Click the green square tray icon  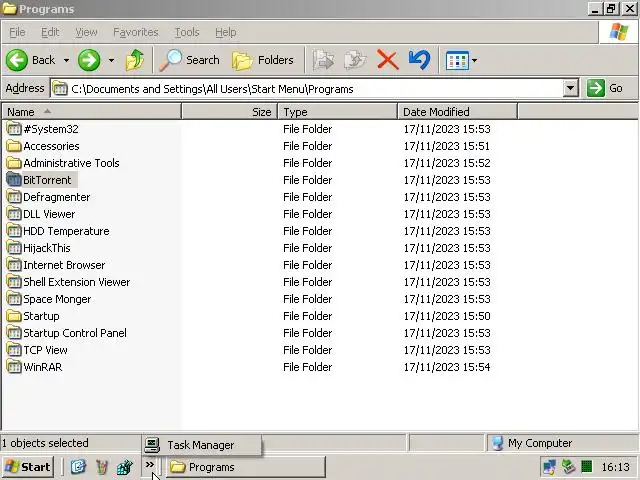[x=587, y=467]
